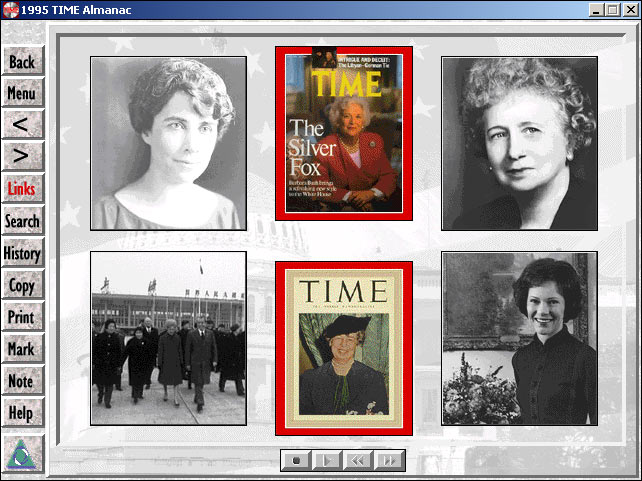Click the rewind playback button
Viewport: 642px width, 481px height.
[358, 460]
